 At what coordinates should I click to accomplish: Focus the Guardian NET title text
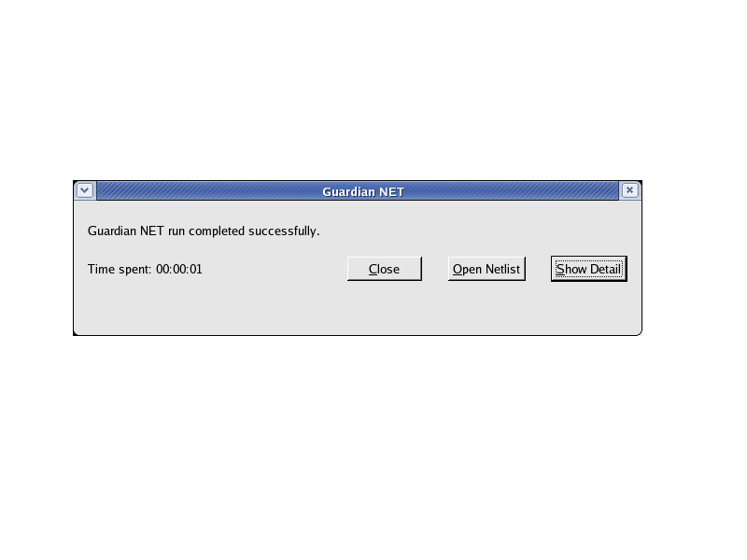click(x=363, y=191)
